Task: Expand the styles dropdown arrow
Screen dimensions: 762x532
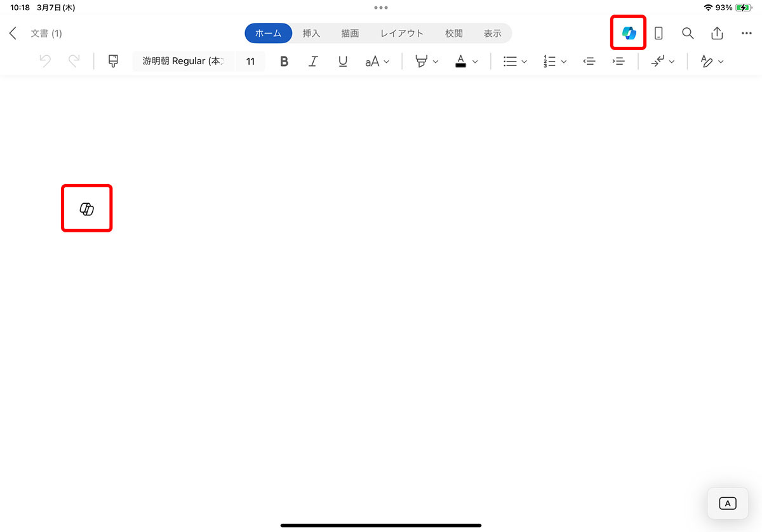Action: 721,62
